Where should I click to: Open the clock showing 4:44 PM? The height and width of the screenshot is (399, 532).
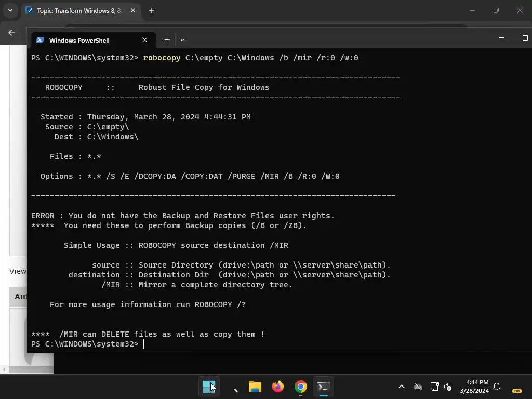click(x=474, y=387)
